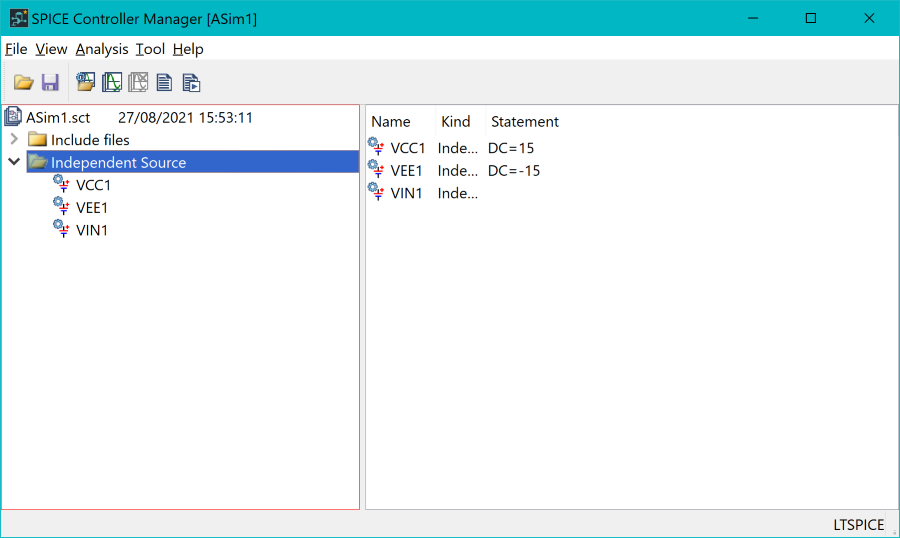Click the VCC1 row icon in the list
Image resolution: width=900 pixels, height=538 pixels.
tap(376, 146)
